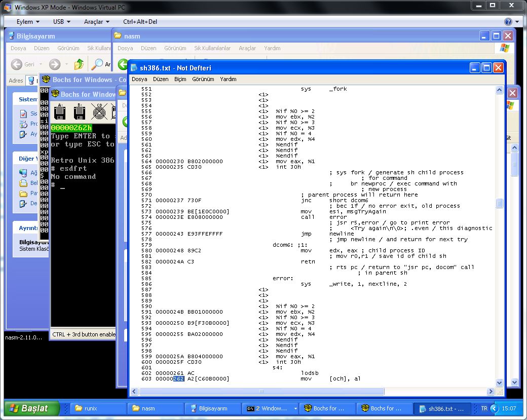Click the dcom6: label on line 579
The image size is (527, 420).
click(283, 245)
